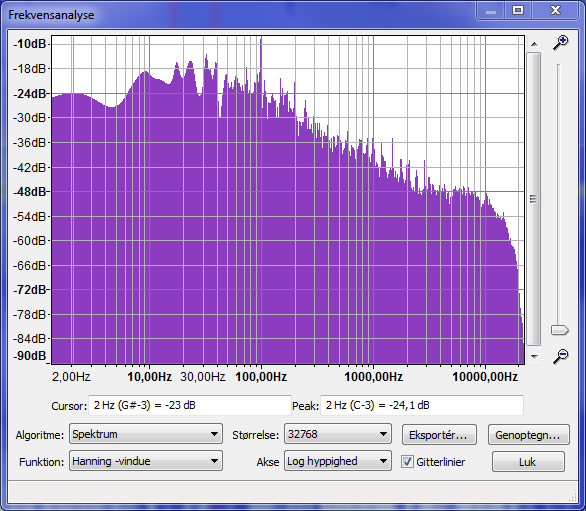Click the vertical scrollbar thumb beside the graph
The image size is (586, 511).
[x=533, y=199]
